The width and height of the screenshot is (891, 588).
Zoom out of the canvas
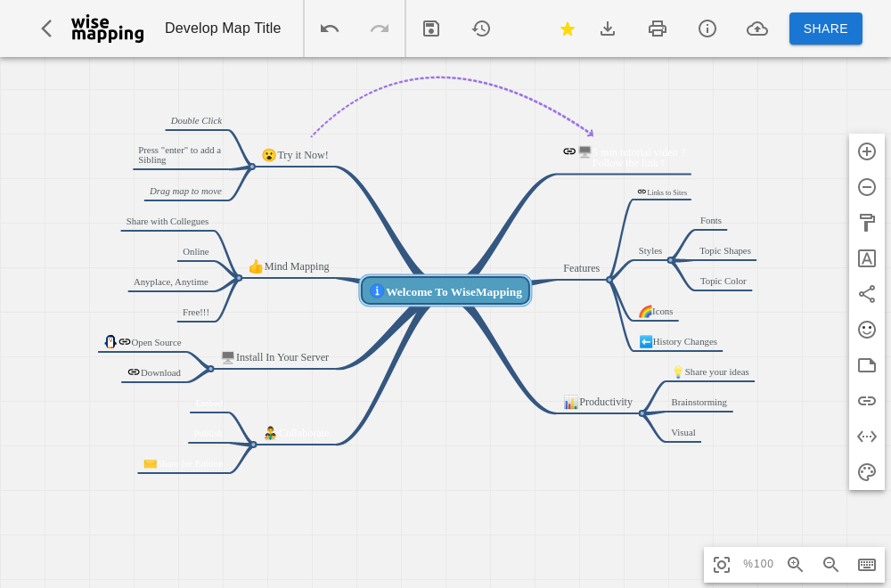pyautogui.click(x=830, y=564)
